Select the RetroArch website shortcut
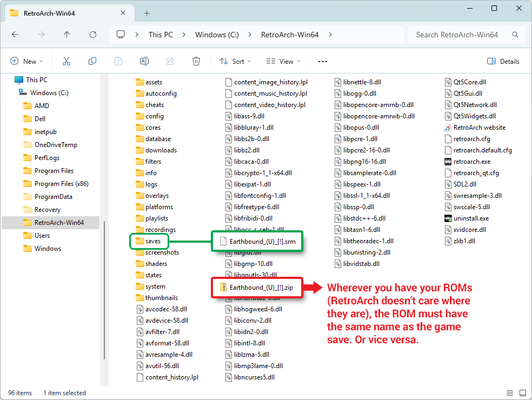The width and height of the screenshot is (532, 400). click(475, 128)
